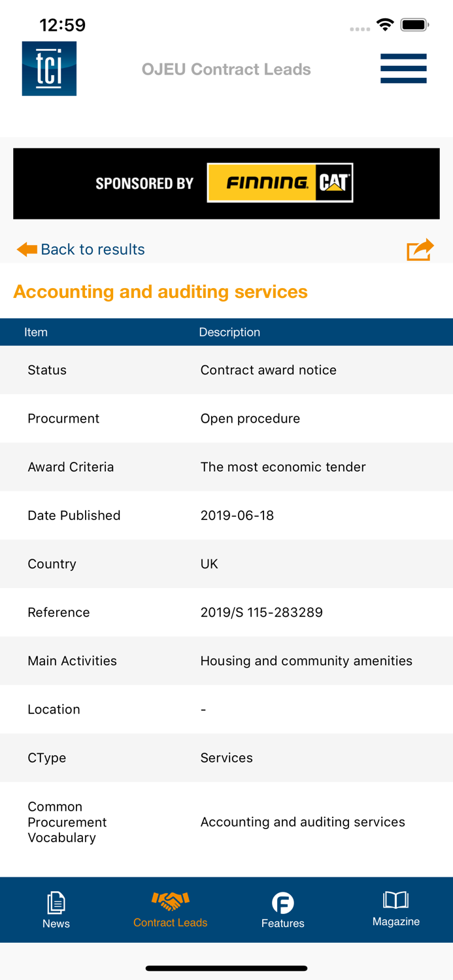
Task: Click the Back to results link
Action: [x=92, y=249]
